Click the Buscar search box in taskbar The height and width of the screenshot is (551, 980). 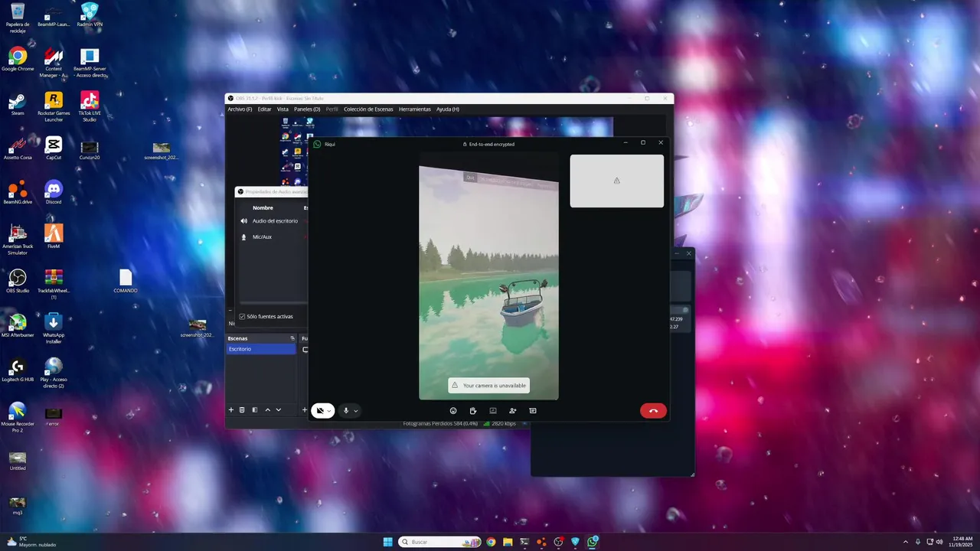point(441,542)
